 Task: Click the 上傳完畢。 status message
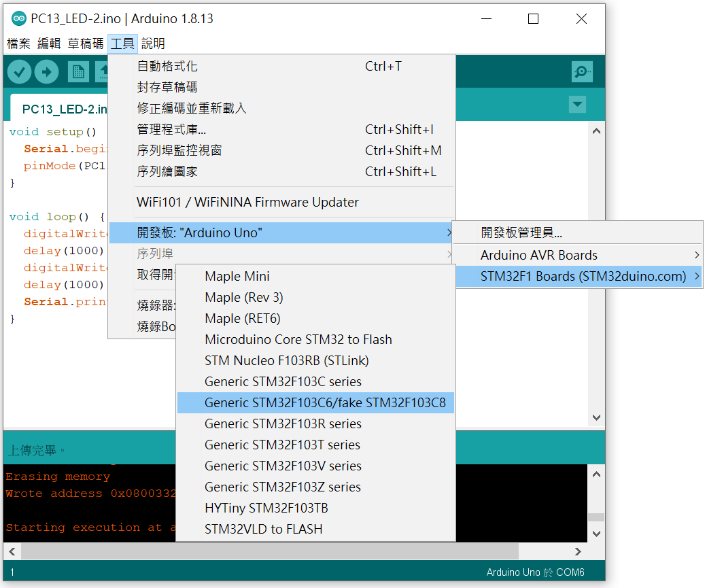(x=37, y=450)
